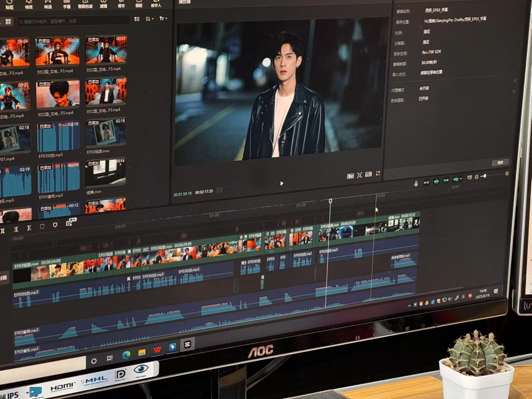Click the preview focus frame icon
This screenshot has height=399, width=532.
pos(359,175)
